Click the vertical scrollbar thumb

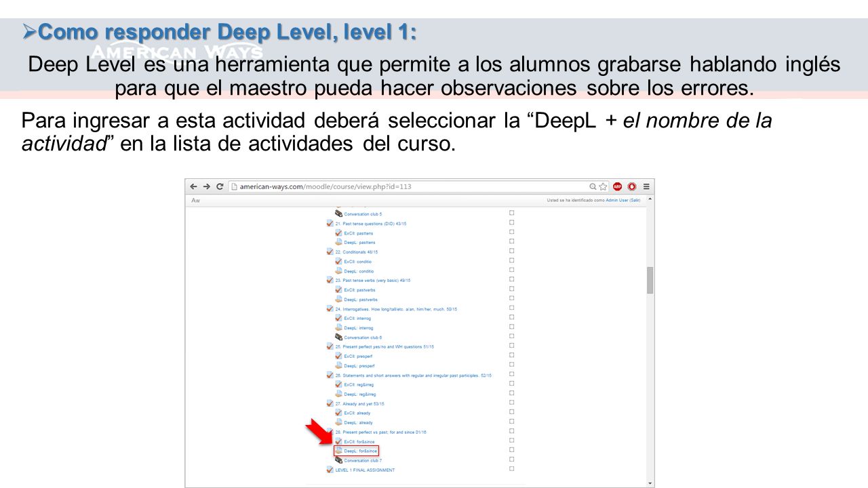pos(650,280)
